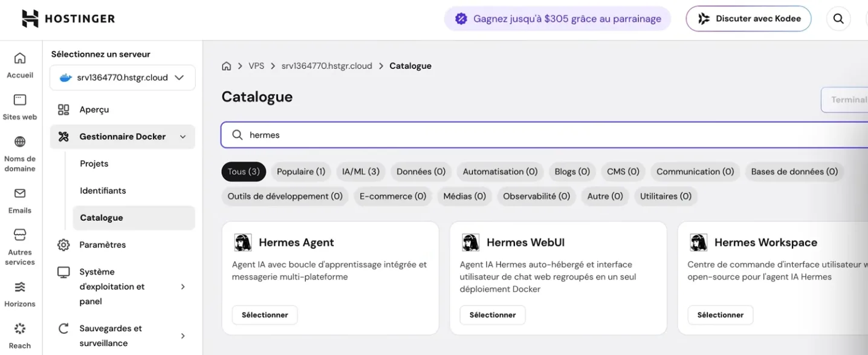
Task: Select the Observabilité (0) filter
Action: tap(537, 197)
